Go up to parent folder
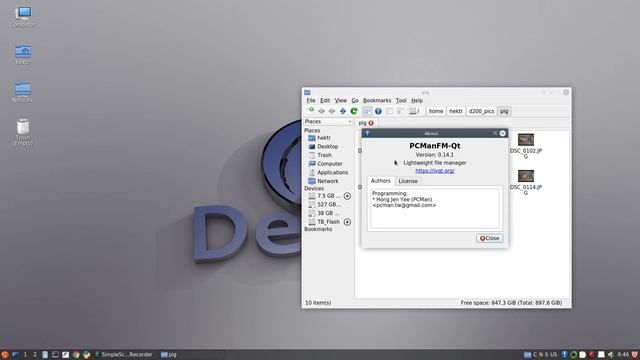This screenshot has width=640, height=360. point(343,111)
